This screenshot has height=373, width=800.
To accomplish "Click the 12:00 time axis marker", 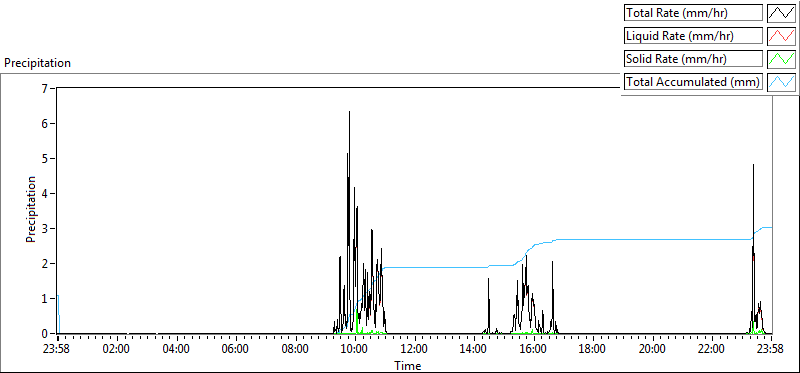I will tap(414, 350).
